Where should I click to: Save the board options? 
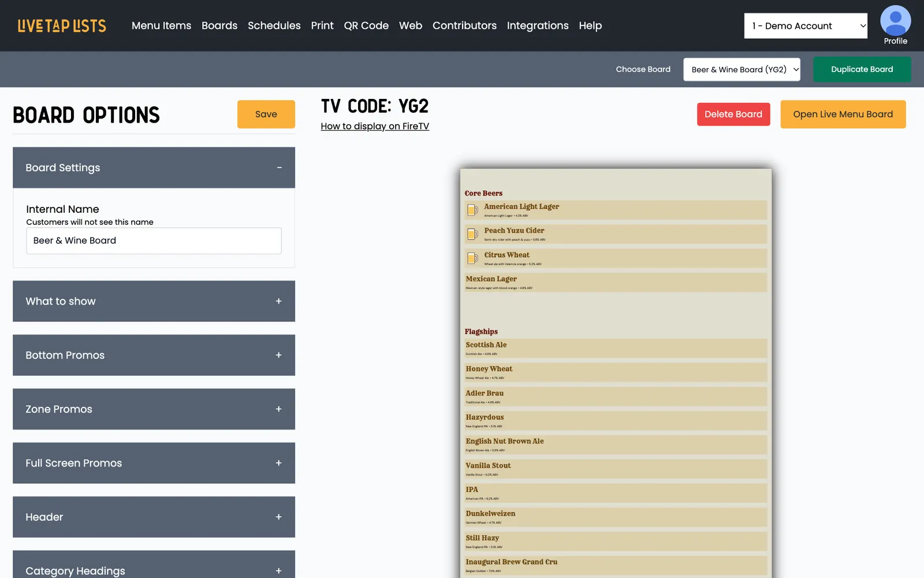click(x=266, y=114)
